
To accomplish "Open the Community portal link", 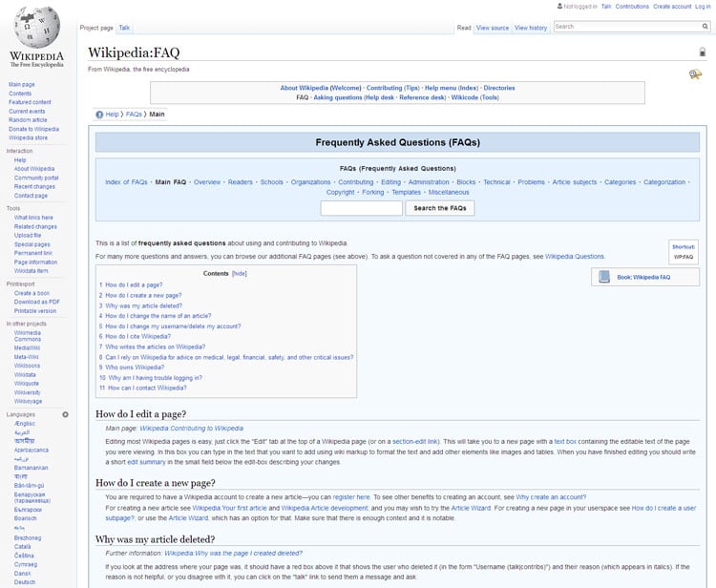I will (x=36, y=178).
